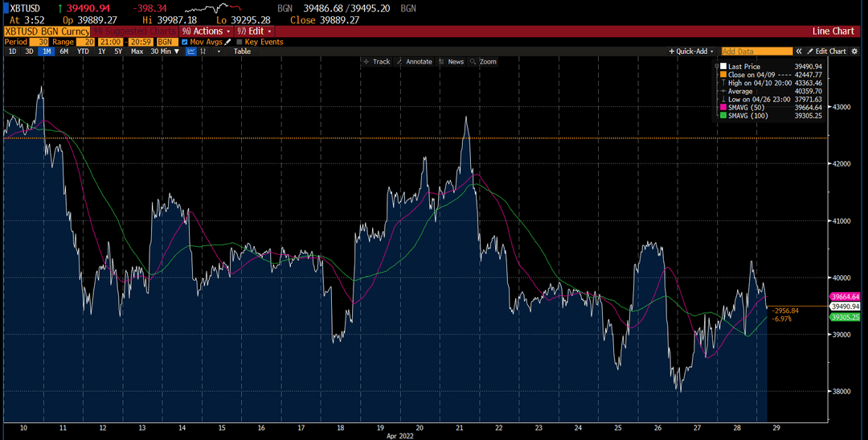Viewport: 868px width, 440px height.
Task: Click the magenta 39664.64 axis price tag
Action: [x=845, y=297]
